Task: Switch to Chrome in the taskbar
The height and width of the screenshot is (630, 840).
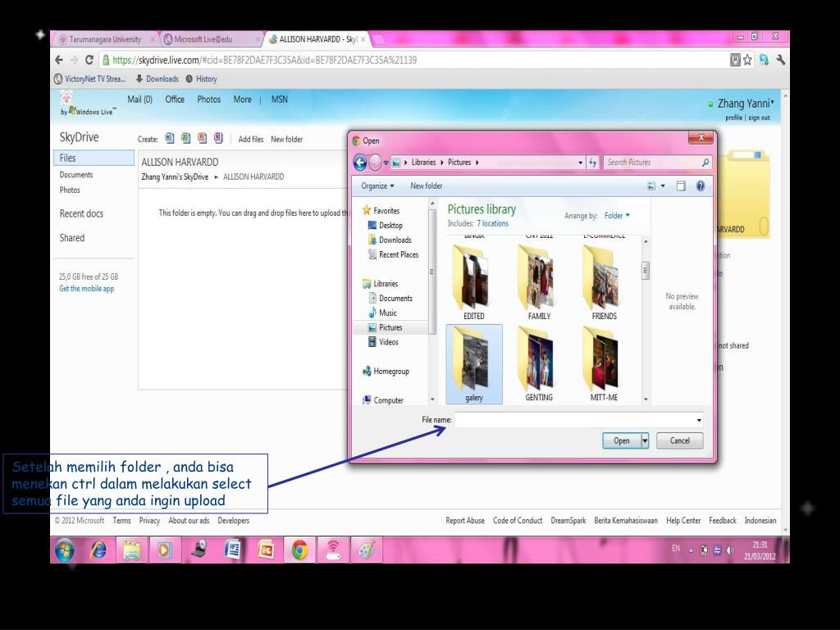Action: [x=299, y=550]
